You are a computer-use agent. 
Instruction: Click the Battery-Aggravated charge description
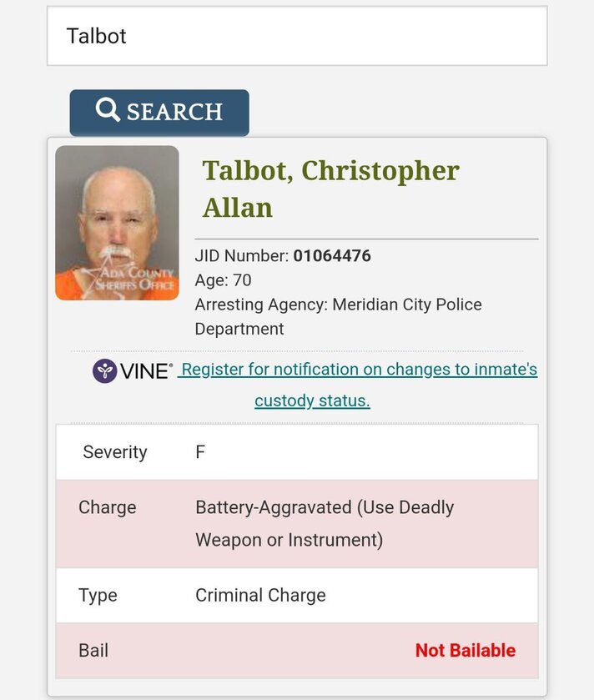tap(325, 524)
